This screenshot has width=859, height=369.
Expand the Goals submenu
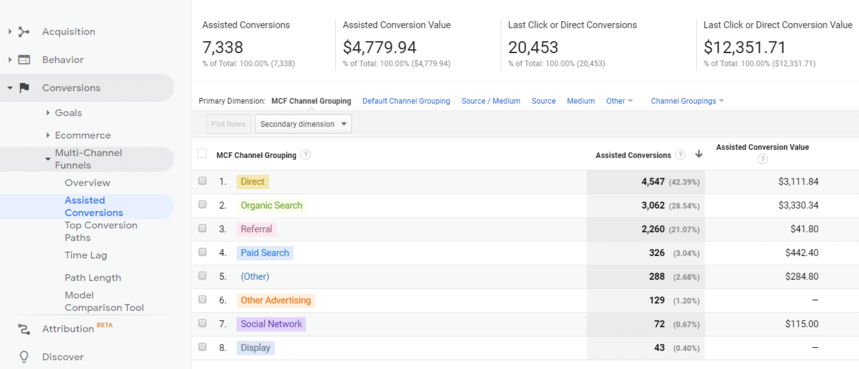48,113
